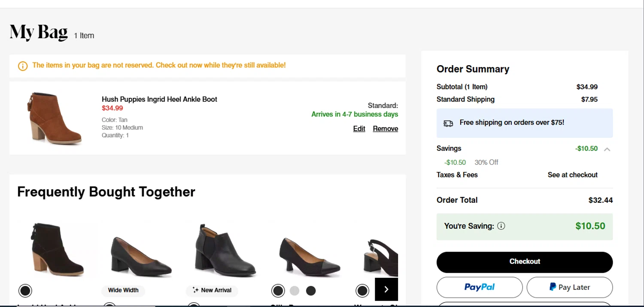Click 'Free shipping on orders over $75!' banner text

click(512, 123)
